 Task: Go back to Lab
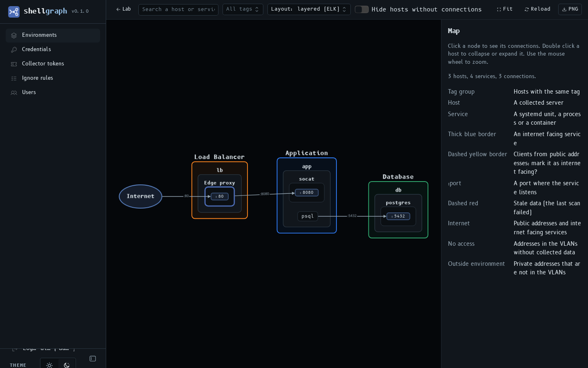[123, 9]
